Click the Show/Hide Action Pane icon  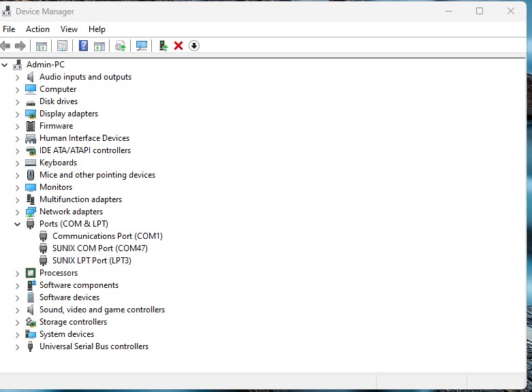click(99, 46)
